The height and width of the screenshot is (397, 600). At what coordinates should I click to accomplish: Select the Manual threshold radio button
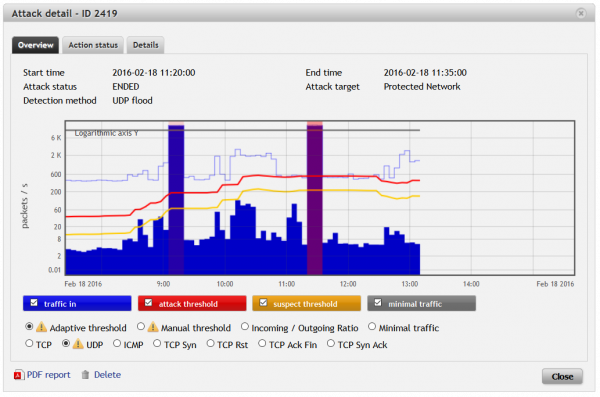point(141,327)
